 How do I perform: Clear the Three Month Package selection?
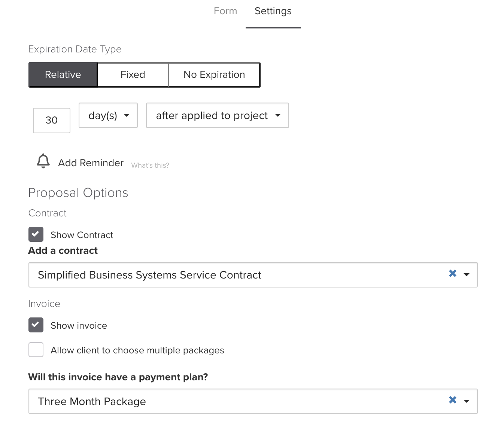(452, 400)
